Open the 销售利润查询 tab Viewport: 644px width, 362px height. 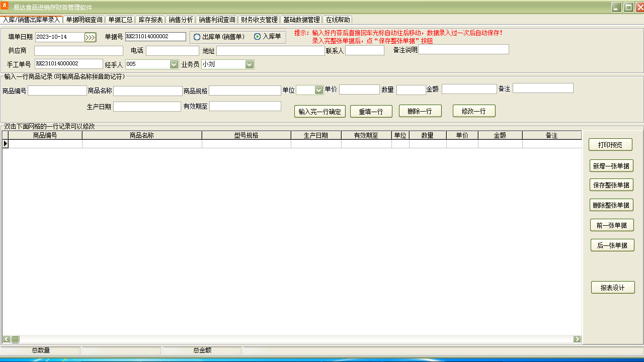click(217, 20)
